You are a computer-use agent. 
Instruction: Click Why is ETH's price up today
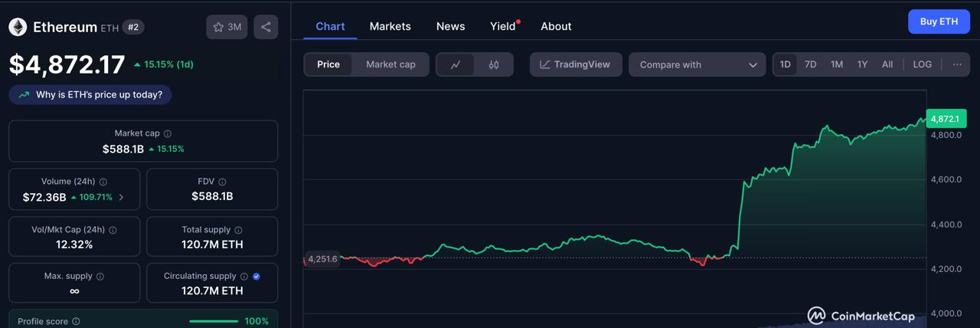point(90,95)
